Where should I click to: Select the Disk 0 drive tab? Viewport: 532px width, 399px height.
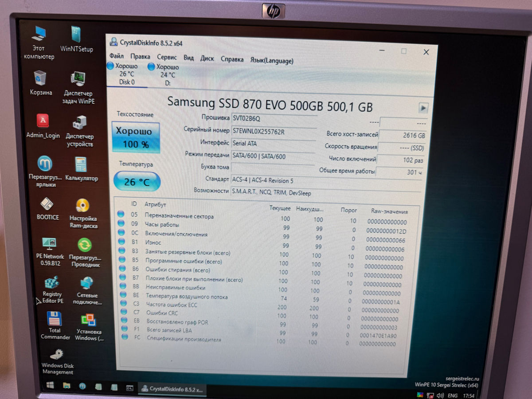tap(126, 74)
